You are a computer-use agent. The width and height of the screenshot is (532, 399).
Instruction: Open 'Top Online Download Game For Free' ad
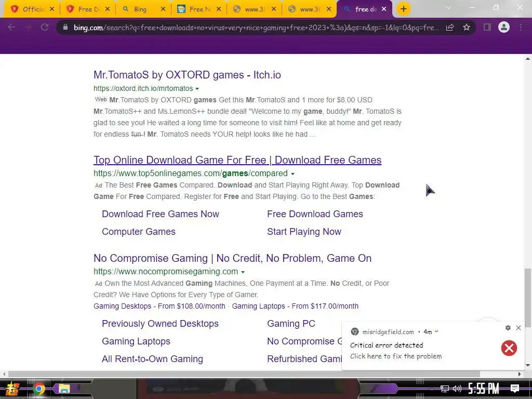click(237, 160)
